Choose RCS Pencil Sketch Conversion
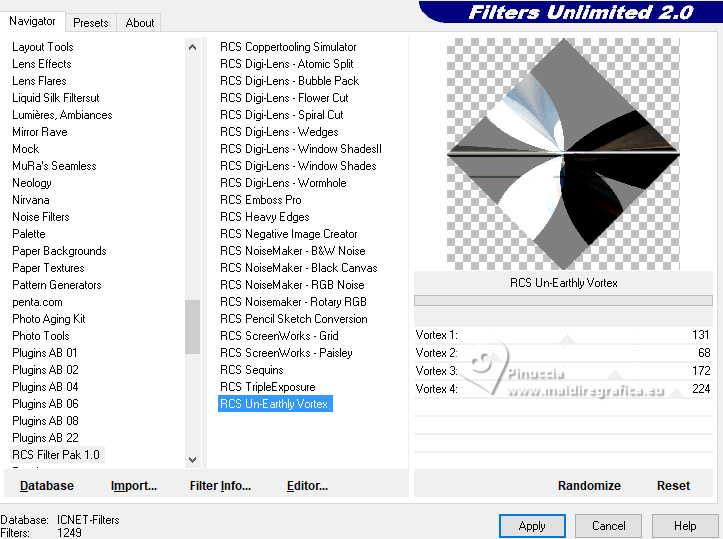 point(294,319)
